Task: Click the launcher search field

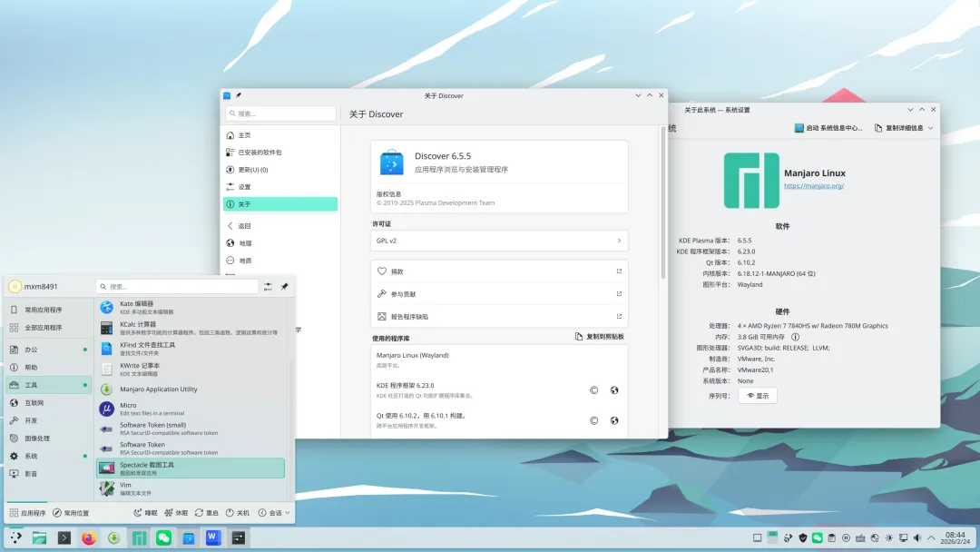Action: click(177, 286)
